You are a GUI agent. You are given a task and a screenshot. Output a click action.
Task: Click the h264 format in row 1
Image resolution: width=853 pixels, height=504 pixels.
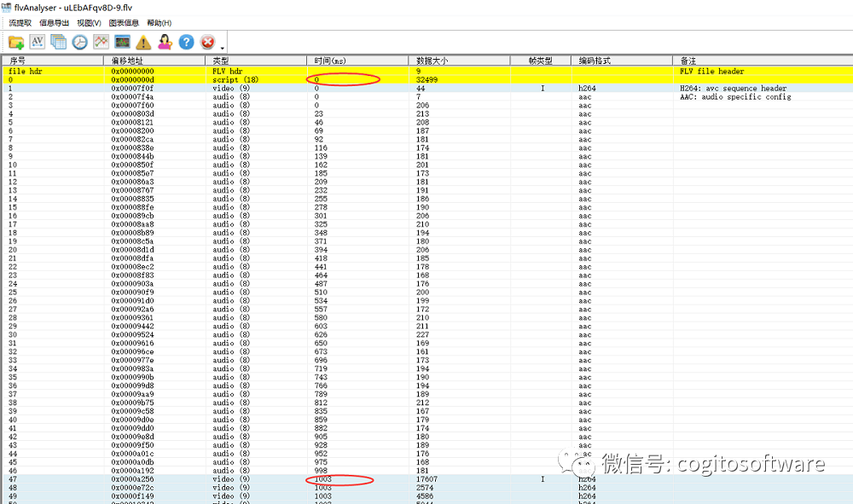tap(587, 88)
